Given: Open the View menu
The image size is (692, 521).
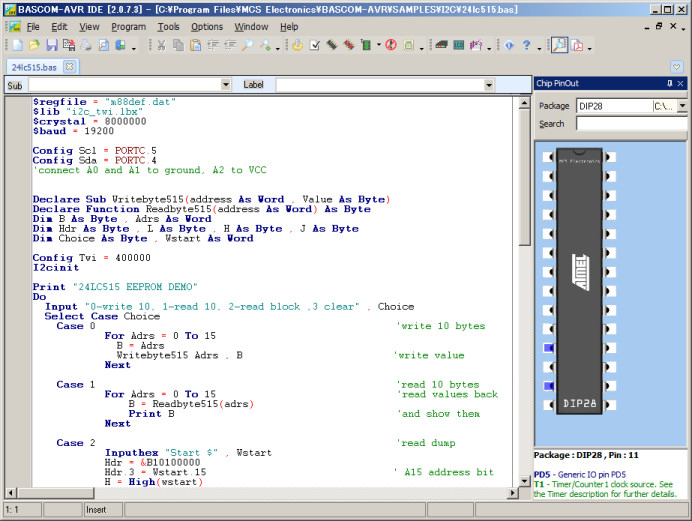Looking at the screenshot, I should tap(89, 27).
